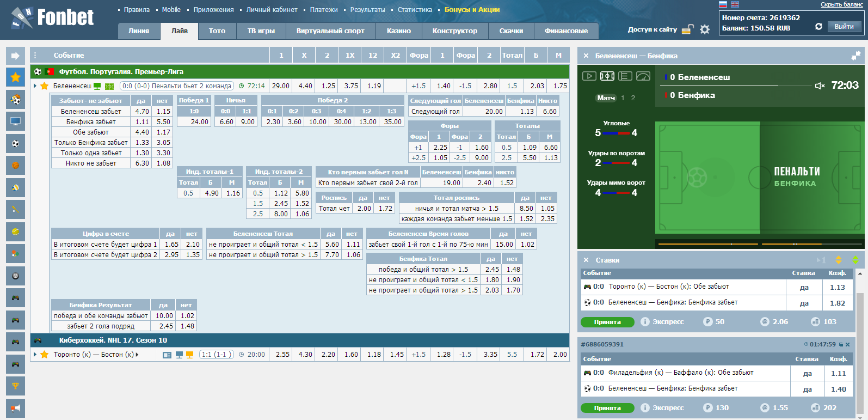The height and width of the screenshot is (420, 868).
Task: Toggle favorite star for Белененсеш match
Action: [x=45, y=86]
